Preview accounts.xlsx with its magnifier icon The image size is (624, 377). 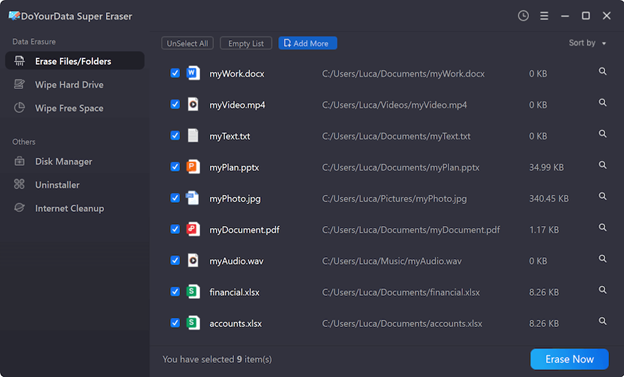(x=603, y=321)
